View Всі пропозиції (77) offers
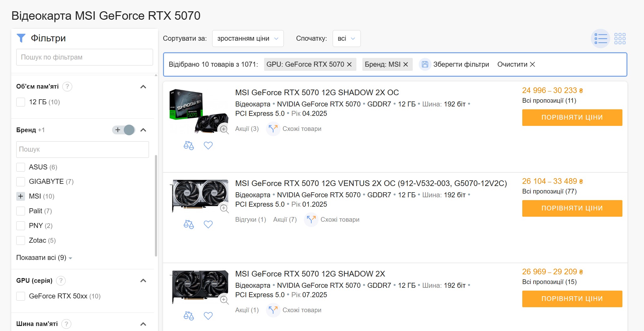The width and height of the screenshot is (644, 331). click(549, 191)
